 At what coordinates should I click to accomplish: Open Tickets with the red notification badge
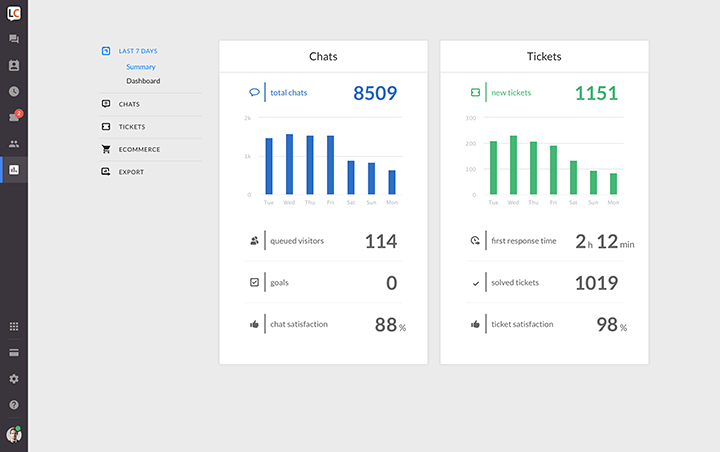pyautogui.click(x=15, y=117)
